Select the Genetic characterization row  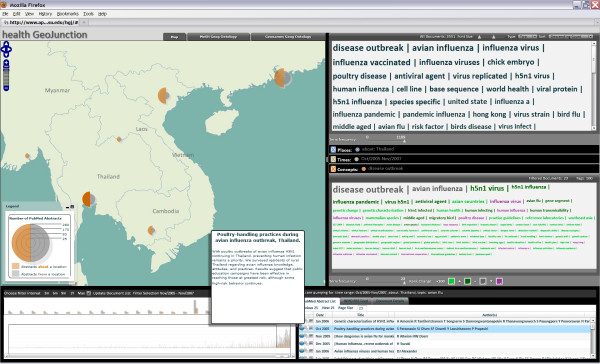click(x=446, y=321)
